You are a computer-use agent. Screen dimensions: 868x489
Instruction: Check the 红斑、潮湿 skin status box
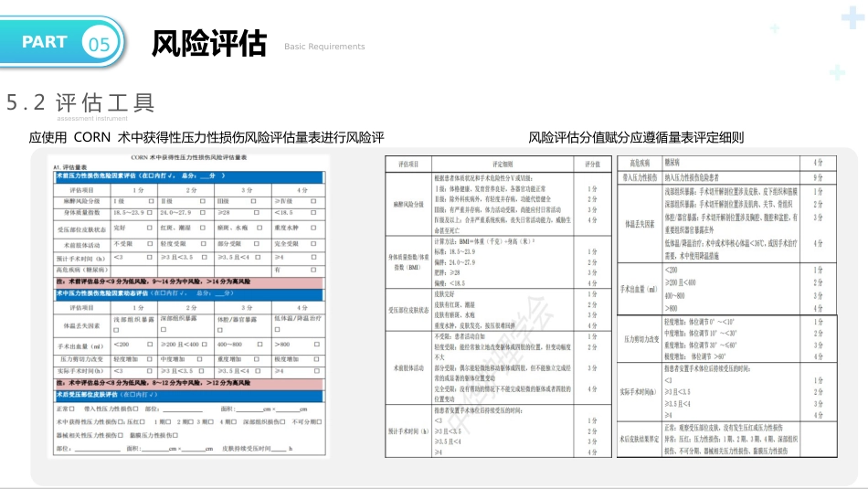pyautogui.click(x=203, y=228)
